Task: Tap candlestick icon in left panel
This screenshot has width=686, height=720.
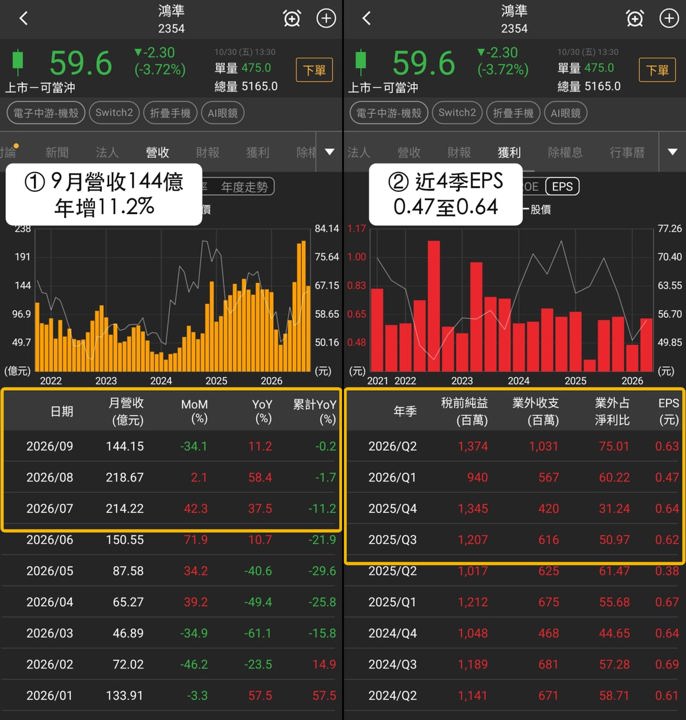Action: coord(18,62)
